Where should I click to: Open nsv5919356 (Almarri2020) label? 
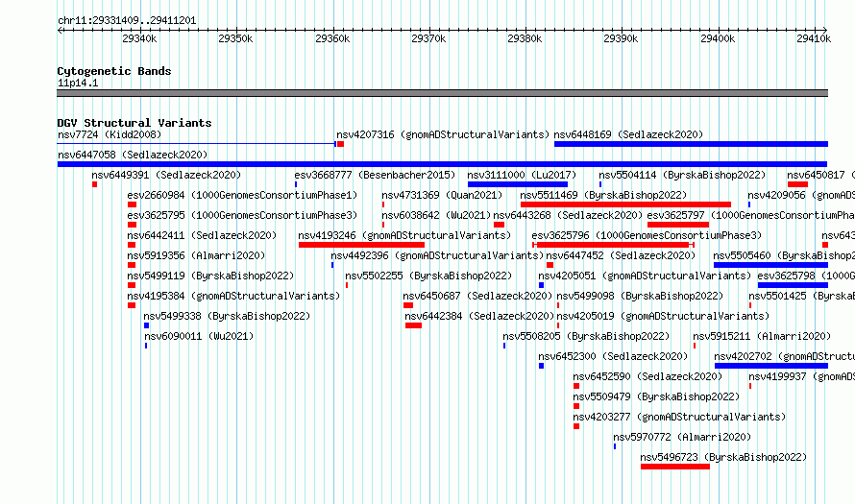(196, 255)
